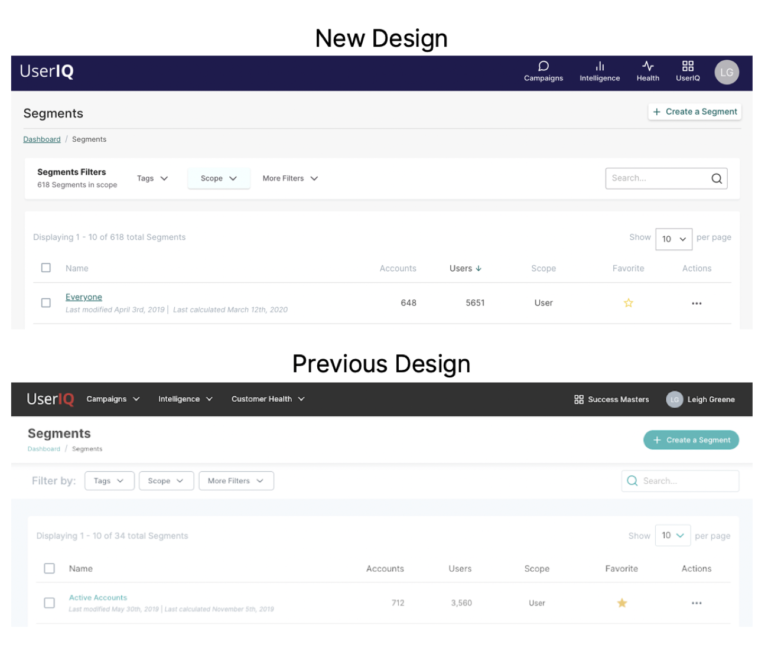Tick the checkbox for Active Accounts segment
This screenshot has width=768, height=658.
(x=49, y=603)
